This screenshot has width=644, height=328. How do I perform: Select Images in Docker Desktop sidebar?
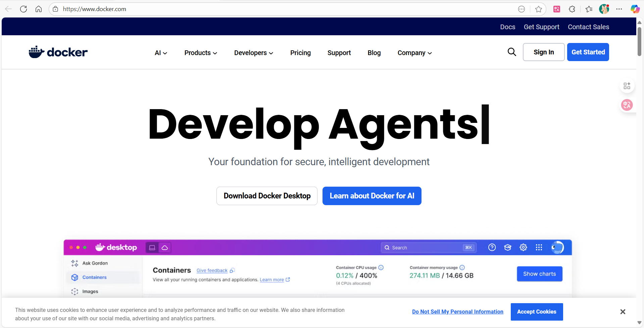[90, 291]
